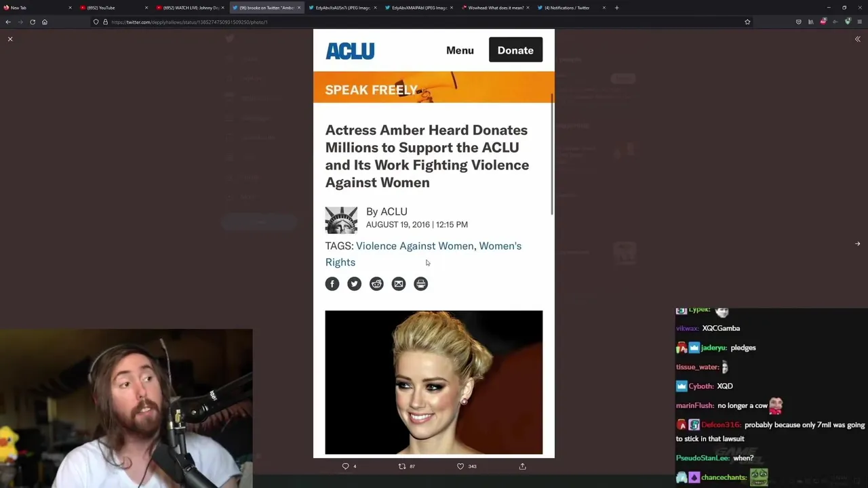Open a new browser tab with plus
This screenshot has height=488, width=868.
[x=616, y=7]
